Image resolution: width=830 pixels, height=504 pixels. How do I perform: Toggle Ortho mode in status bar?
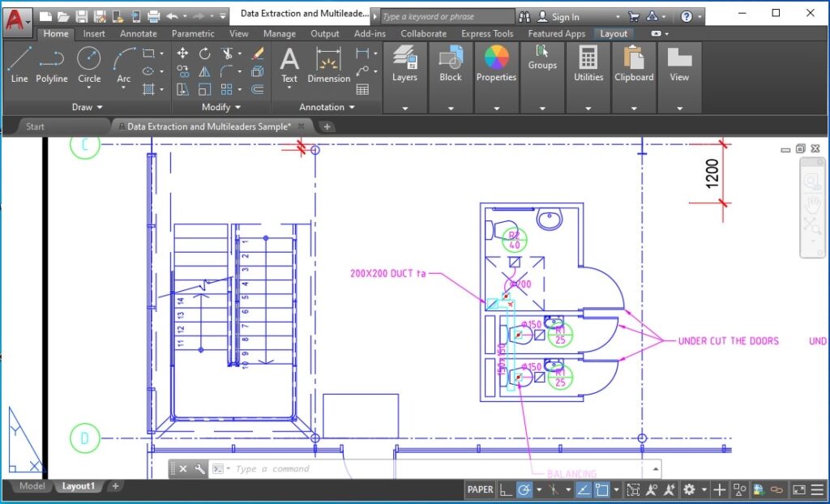pyautogui.click(x=506, y=489)
